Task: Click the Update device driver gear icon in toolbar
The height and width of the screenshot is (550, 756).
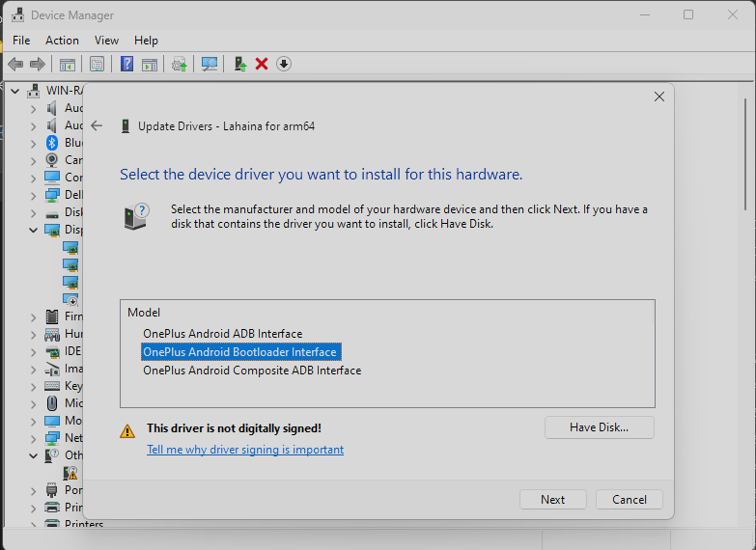Action: pos(180,64)
